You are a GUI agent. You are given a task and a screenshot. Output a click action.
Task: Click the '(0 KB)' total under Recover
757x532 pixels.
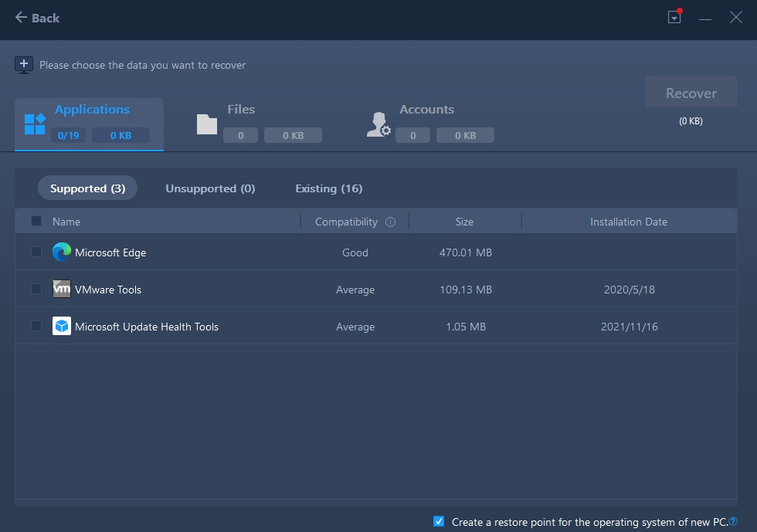click(691, 120)
